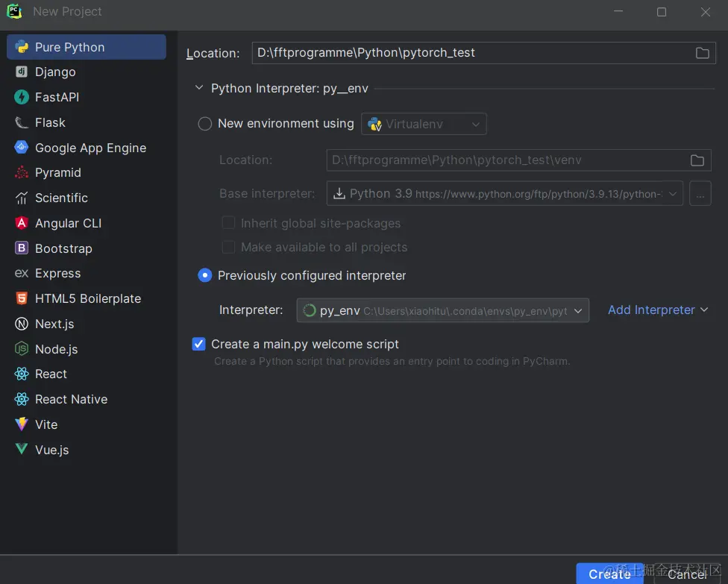Click the Base interpreter ellipsis button
This screenshot has width=728, height=584.
[x=700, y=194]
